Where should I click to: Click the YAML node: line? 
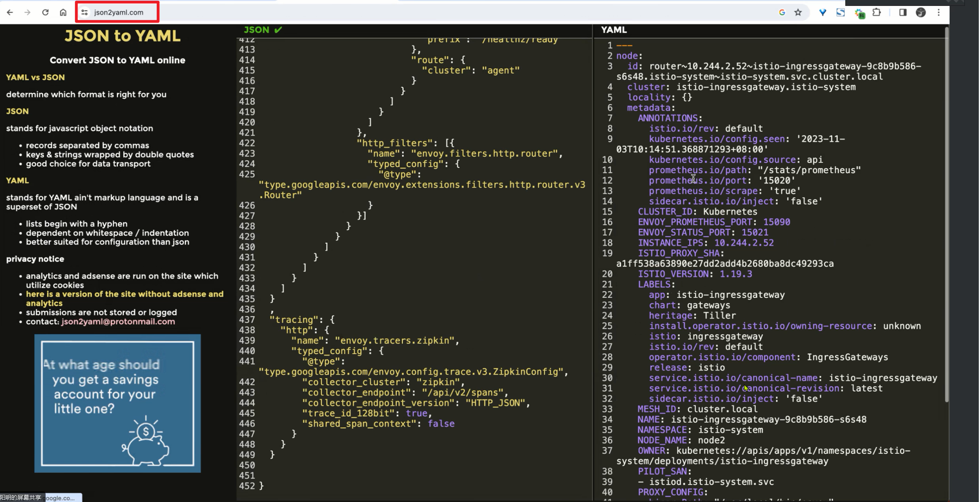(630, 56)
